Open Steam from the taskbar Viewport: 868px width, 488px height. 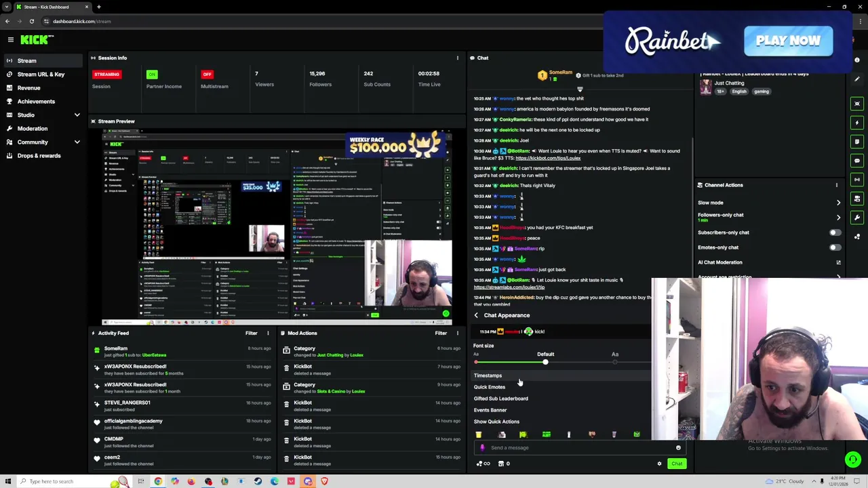258,481
